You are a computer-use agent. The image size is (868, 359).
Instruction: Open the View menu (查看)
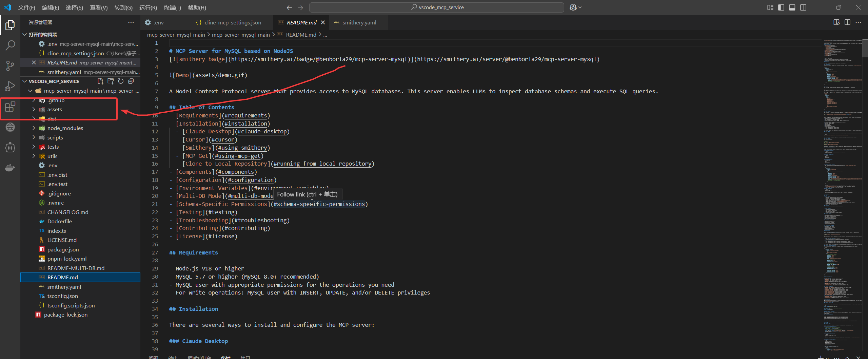point(99,7)
